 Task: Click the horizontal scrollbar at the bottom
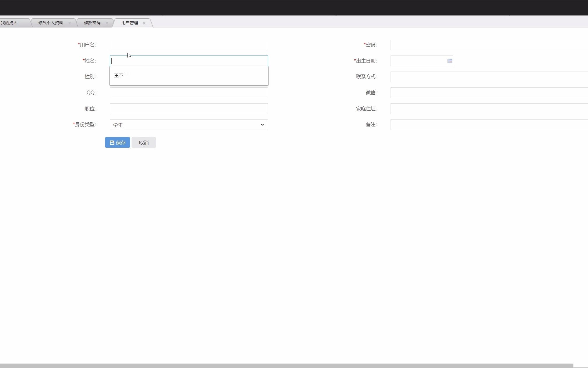click(287, 366)
